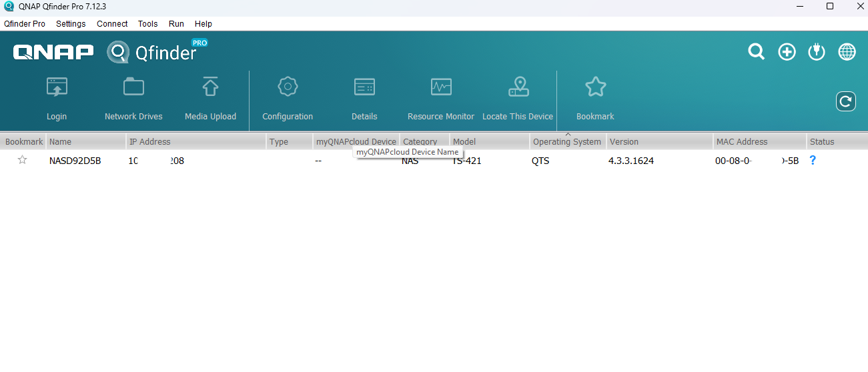This screenshot has width=868, height=372.
Task: Click the plus circle icon in header
Action: tap(787, 52)
